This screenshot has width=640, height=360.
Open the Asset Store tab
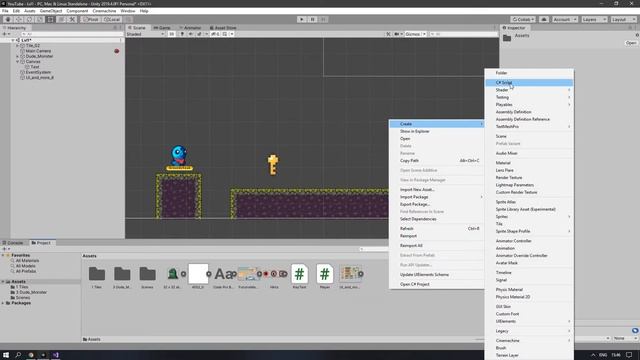pos(223,28)
